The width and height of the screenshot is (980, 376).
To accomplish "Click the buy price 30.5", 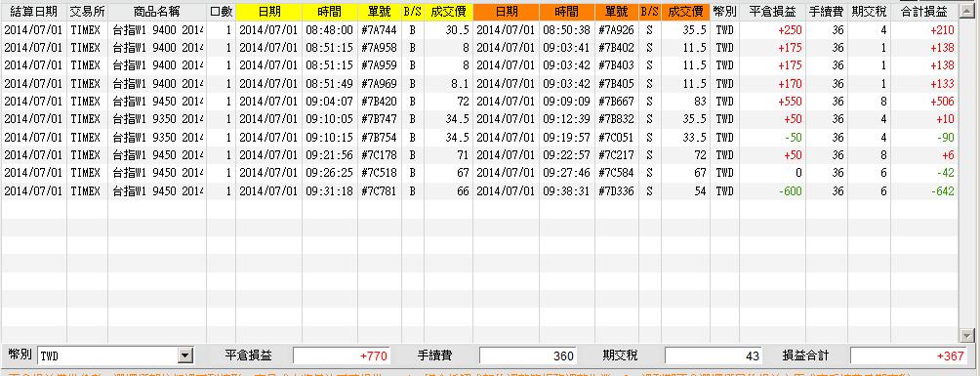I will click(458, 30).
